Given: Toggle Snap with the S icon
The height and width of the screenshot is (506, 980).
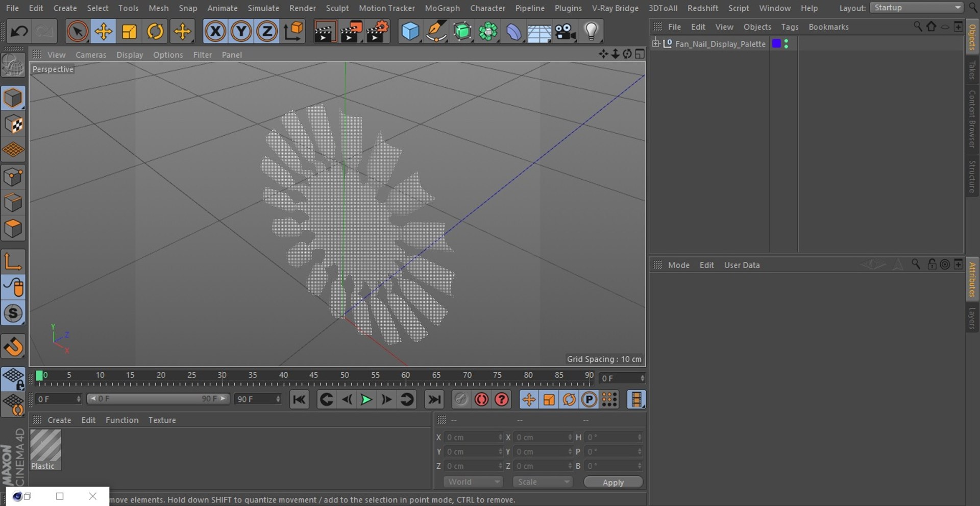Looking at the screenshot, I should coord(13,314).
